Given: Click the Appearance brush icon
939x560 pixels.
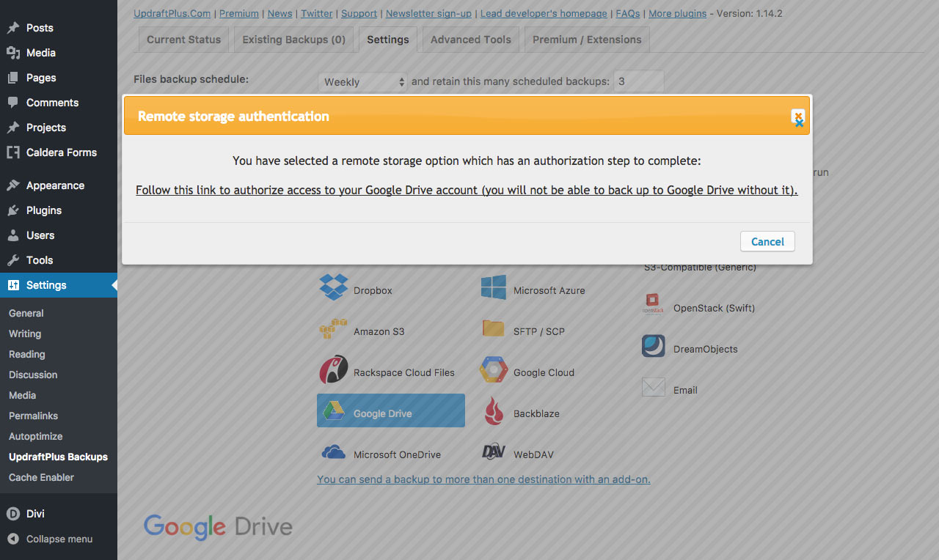Looking at the screenshot, I should point(13,185).
